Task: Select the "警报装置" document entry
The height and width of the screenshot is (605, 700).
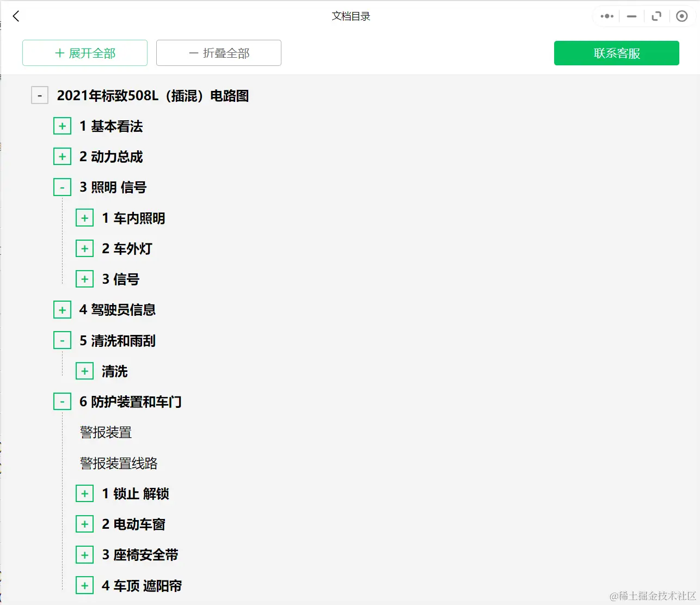Action: [x=105, y=432]
